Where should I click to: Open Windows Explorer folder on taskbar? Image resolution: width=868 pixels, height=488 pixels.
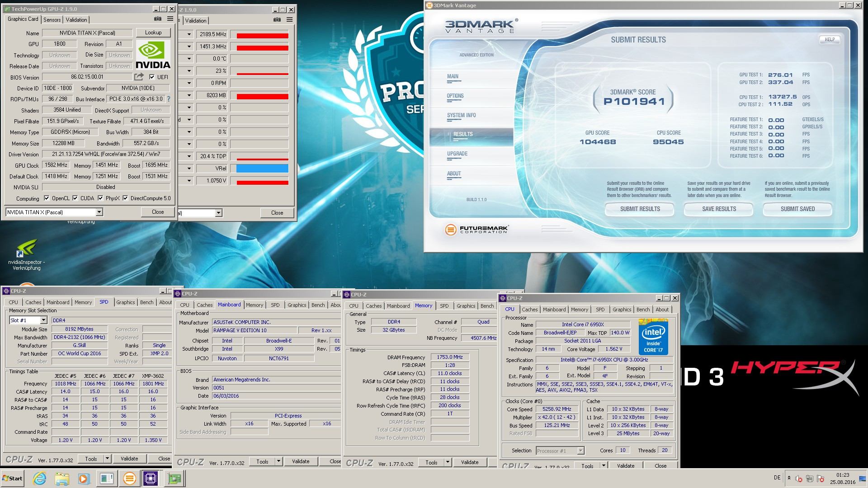(62, 479)
